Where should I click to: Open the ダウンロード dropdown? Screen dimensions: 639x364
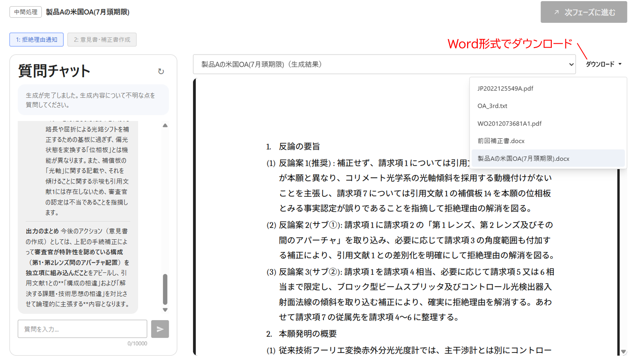click(x=603, y=64)
